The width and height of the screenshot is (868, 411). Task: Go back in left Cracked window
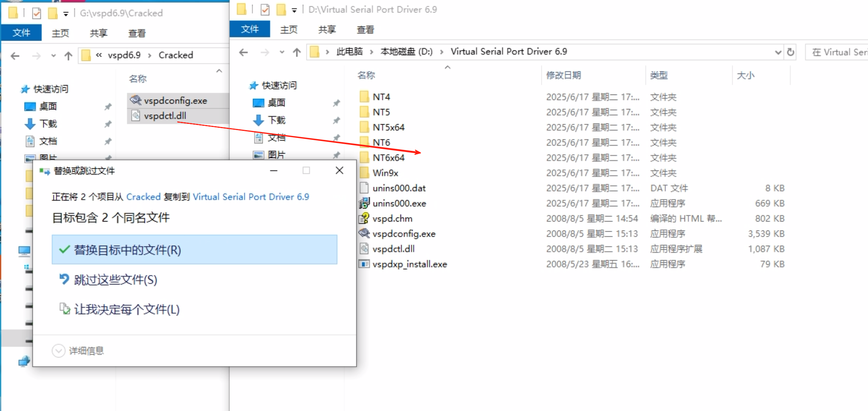pos(15,56)
